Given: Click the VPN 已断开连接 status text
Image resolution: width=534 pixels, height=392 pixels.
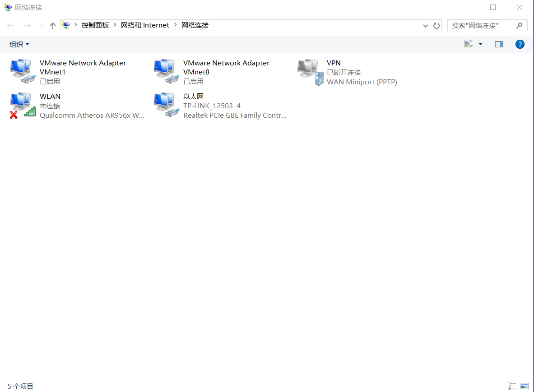Looking at the screenshot, I should coord(344,73).
